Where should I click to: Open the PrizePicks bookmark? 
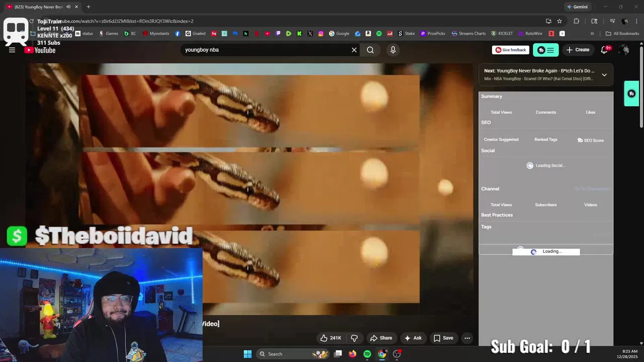[433, 34]
